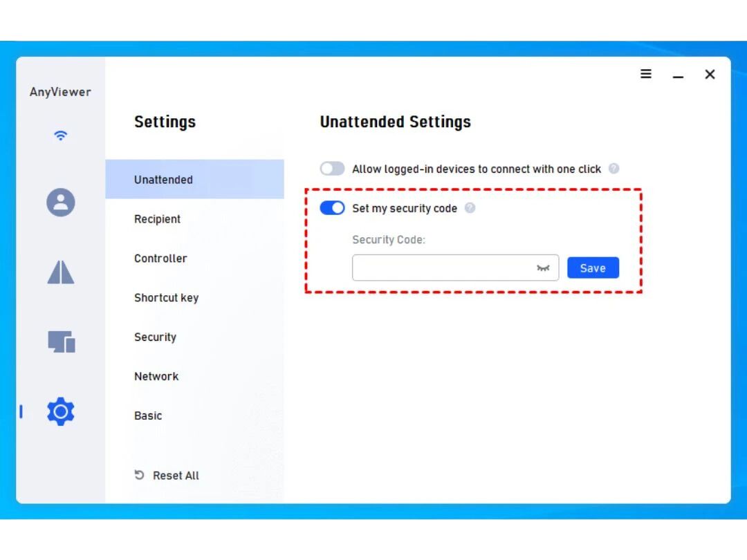The width and height of the screenshot is (747, 560).
Task: Disable the Set my security code toggle
Action: click(x=332, y=208)
